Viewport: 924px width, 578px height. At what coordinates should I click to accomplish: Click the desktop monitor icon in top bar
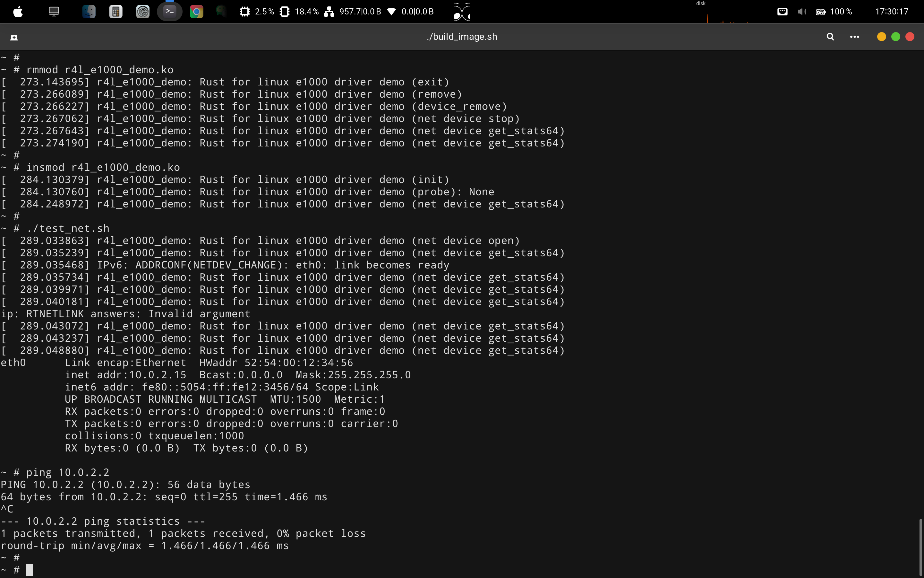pos(54,12)
